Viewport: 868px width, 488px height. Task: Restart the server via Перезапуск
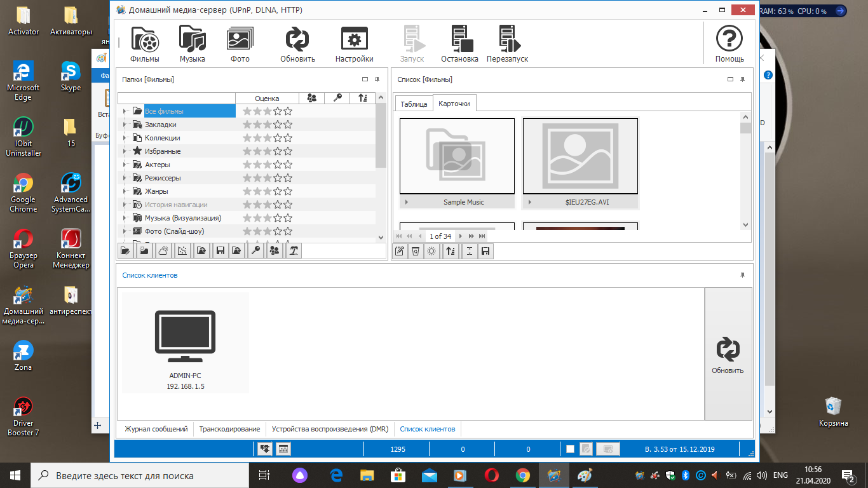tap(507, 44)
